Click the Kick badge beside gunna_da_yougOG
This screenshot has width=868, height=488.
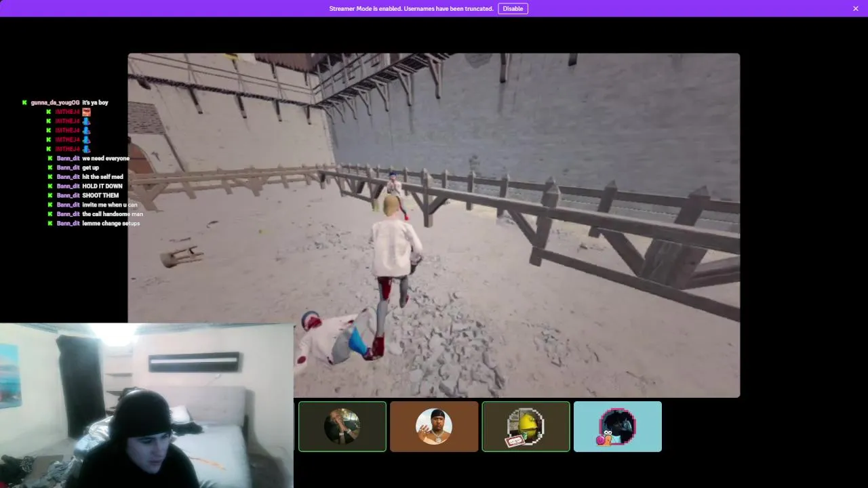tap(24, 102)
